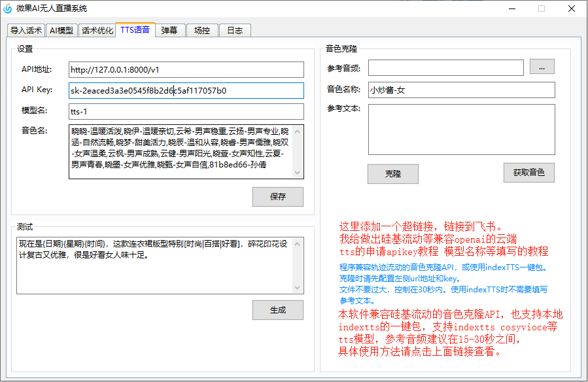Click the 参考音频 file path field

(x=445, y=68)
